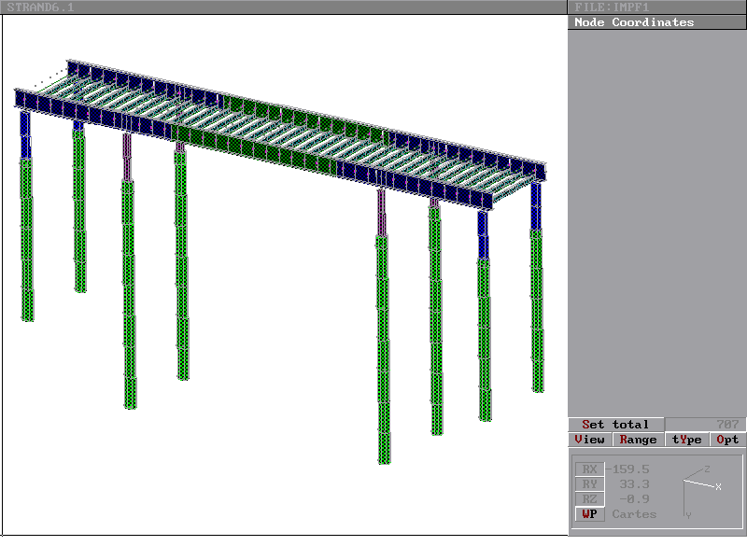The width and height of the screenshot is (747, 560).
Task: Select the RX rotation button
Action: (589, 469)
